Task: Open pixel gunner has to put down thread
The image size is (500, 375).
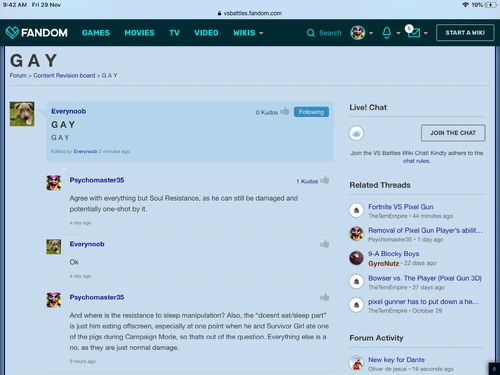Action: coord(423,302)
